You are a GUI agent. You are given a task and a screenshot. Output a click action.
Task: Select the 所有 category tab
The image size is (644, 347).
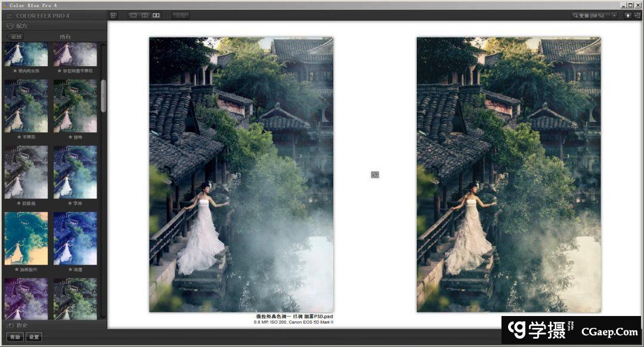[x=65, y=36]
